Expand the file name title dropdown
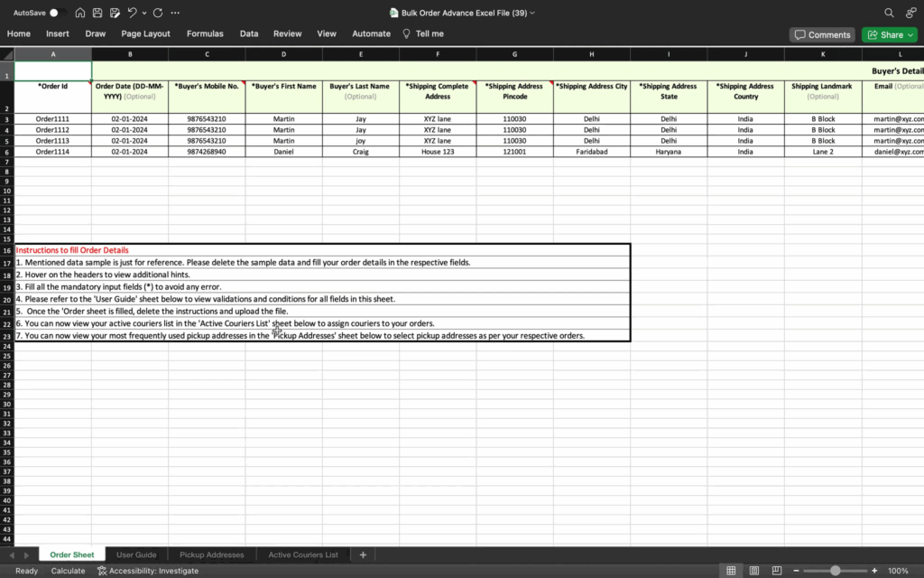 (x=532, y=13)
